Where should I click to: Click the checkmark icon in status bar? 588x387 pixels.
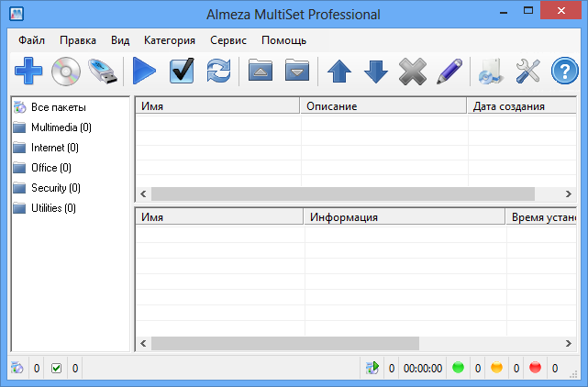click(56, 369)
